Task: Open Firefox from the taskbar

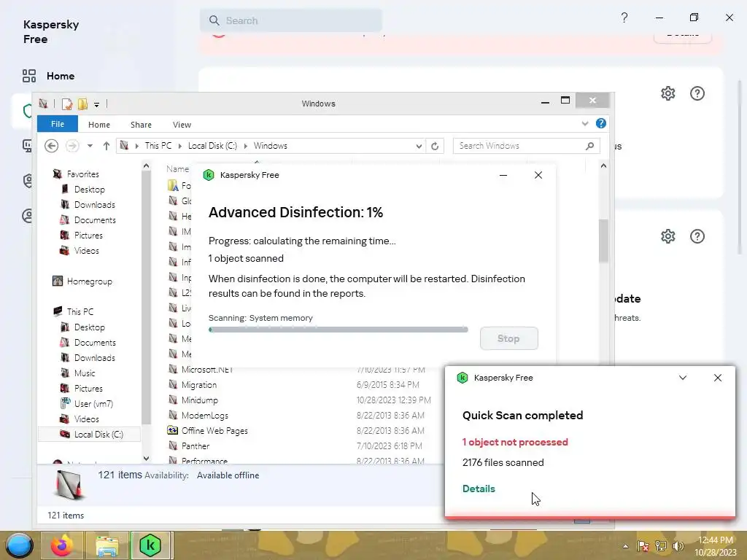Action: pos(62,545)
